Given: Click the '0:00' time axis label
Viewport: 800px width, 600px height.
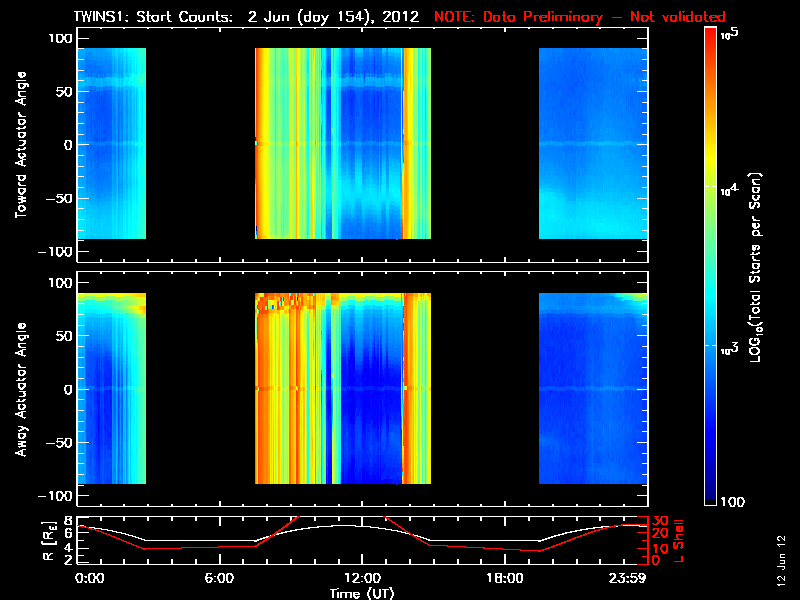Looking at the screenshot, I should [x=89, y=579].
